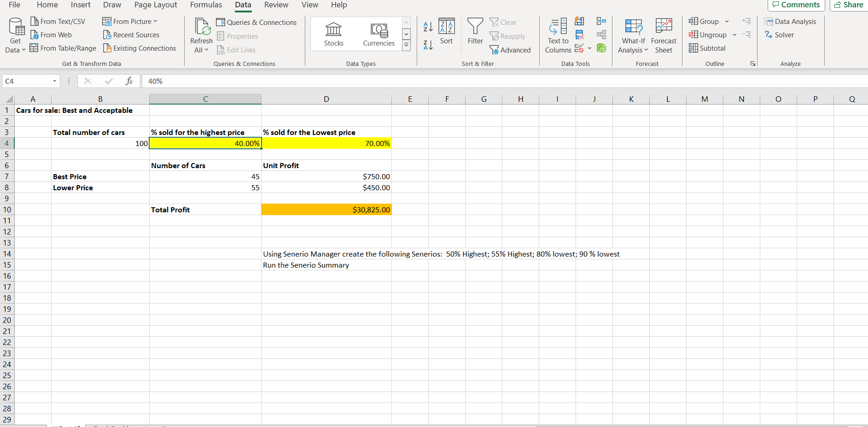Click the Show Detail outline icon

pos(746,21)
